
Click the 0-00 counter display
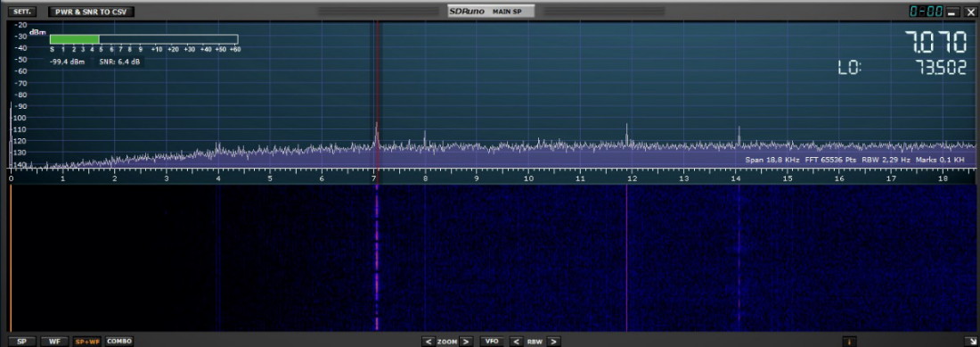[x=927, y=12]
